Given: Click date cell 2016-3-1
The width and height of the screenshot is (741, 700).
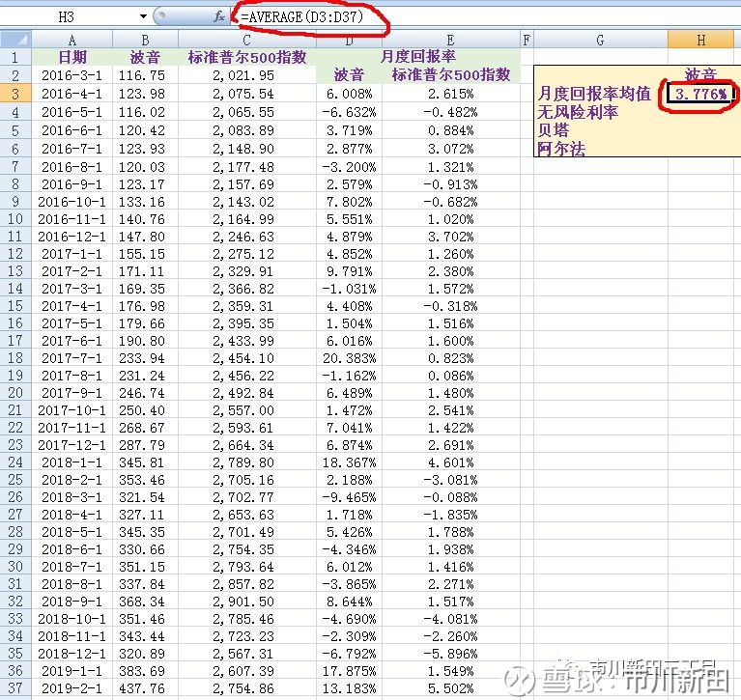Looking at the screenshot, I should click(x=72, y=75).
